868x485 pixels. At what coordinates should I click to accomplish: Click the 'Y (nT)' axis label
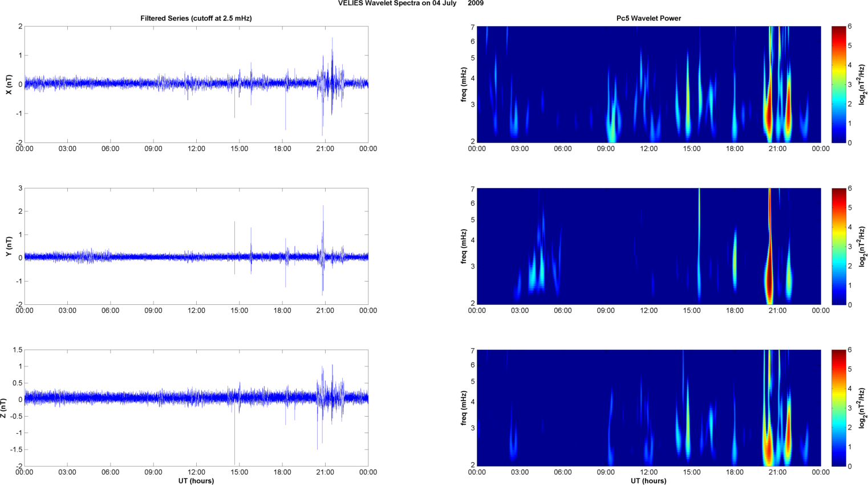(x=9, y=246)
